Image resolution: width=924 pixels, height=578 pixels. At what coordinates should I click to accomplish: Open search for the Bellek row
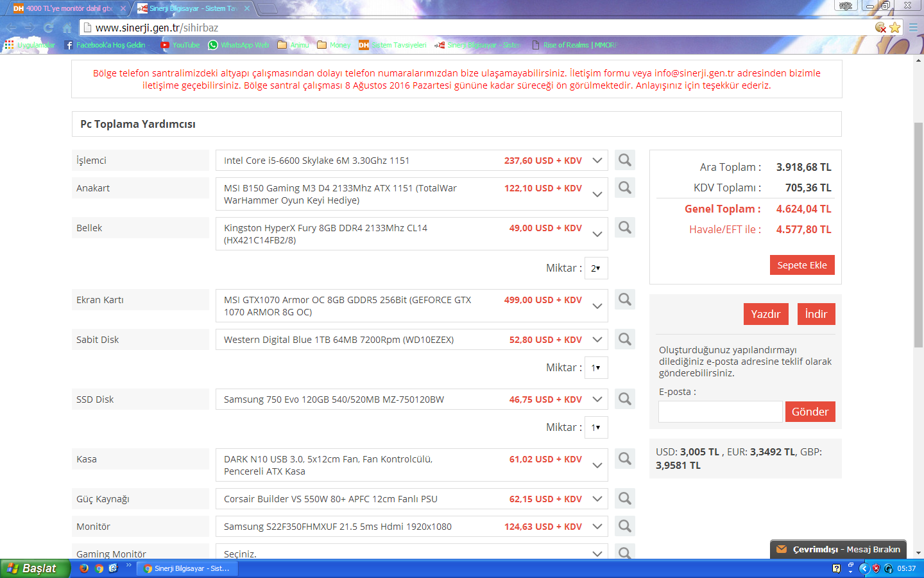[x=625, y=227]
